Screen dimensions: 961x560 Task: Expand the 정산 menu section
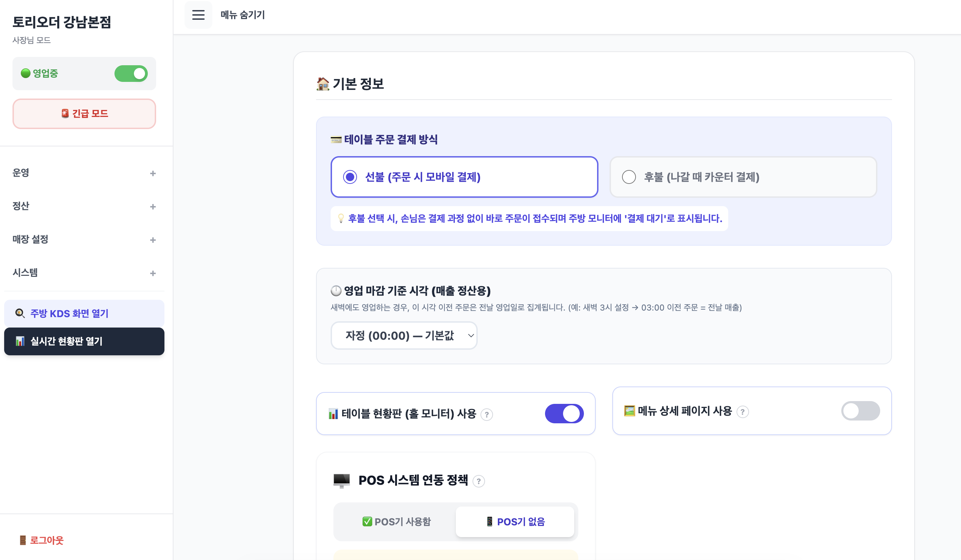click(84, 206)
